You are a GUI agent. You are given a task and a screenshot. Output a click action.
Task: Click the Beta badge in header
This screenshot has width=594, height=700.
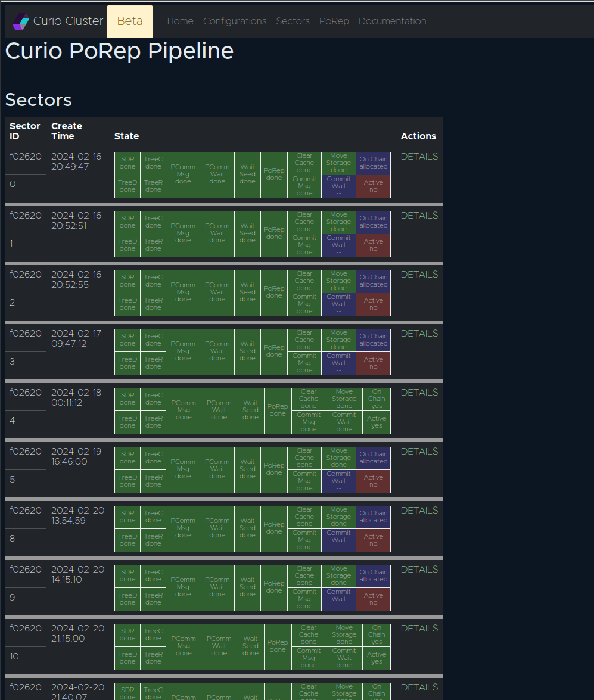click(130, 21)
